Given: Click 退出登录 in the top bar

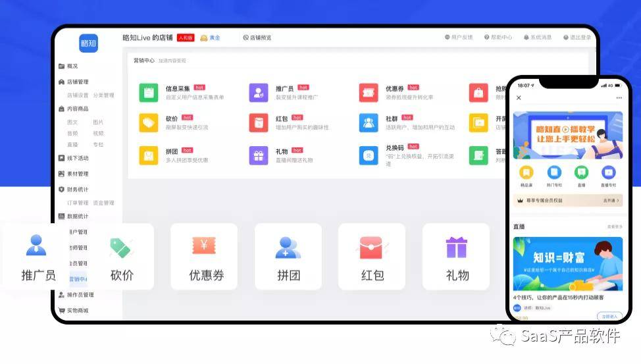Looking at the screenshot, I should tap(577, 38).
